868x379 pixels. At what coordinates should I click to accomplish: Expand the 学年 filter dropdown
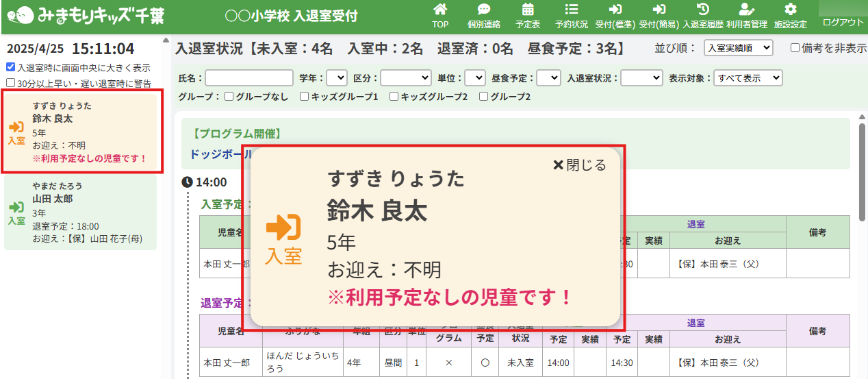coord(337,78)
